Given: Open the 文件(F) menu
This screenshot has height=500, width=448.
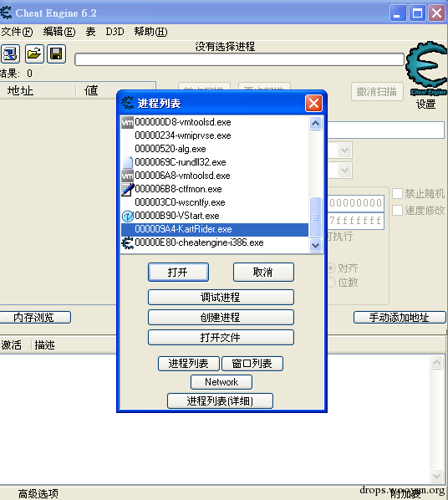Looking at the screenshot, I should (x=17, y=32).
